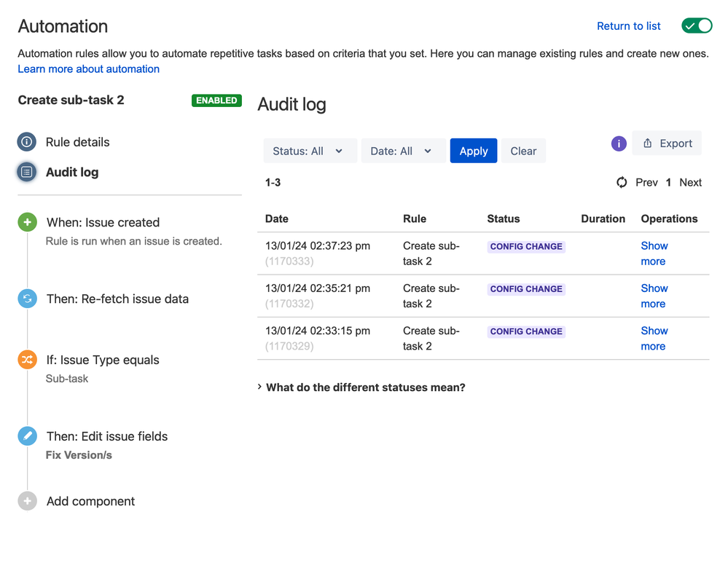Open the Rule details section
The width and height of the screenshot is (728, 587).
coord(77,142)
